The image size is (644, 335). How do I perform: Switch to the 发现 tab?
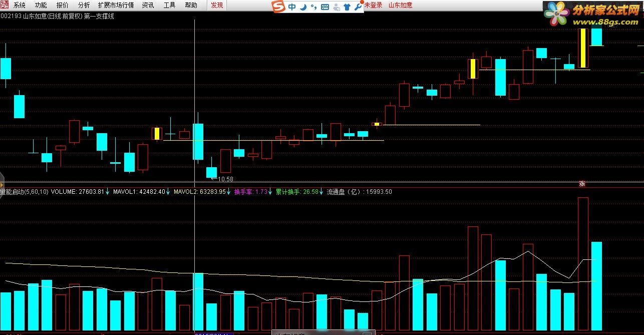217,6
